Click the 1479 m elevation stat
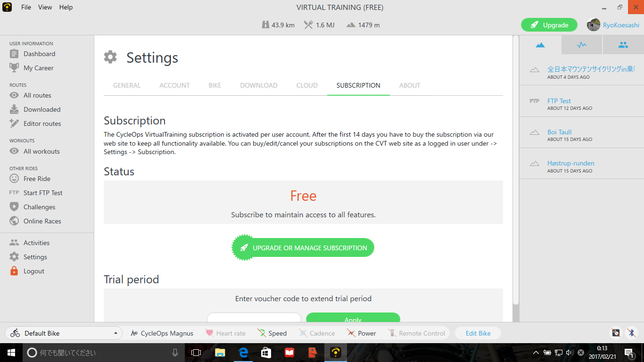Screen dimensions: 644x362 click(x=363, y=25)
